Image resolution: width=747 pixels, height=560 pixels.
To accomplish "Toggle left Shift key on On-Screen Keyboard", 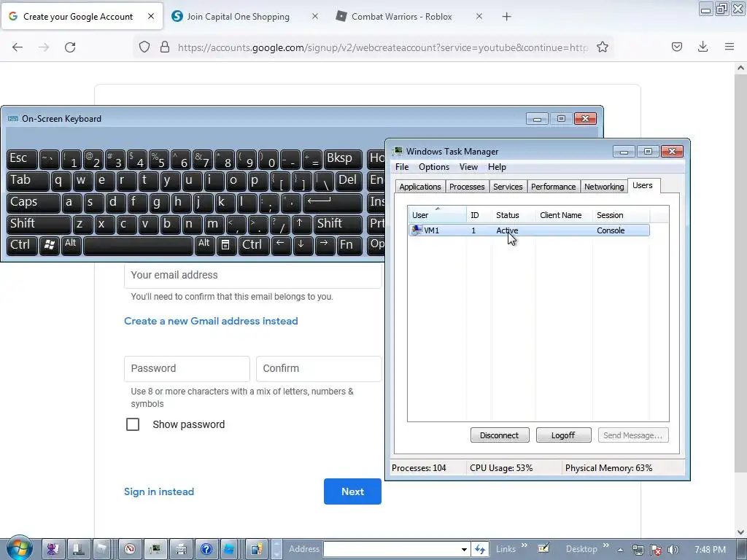I will pos(39,223).
